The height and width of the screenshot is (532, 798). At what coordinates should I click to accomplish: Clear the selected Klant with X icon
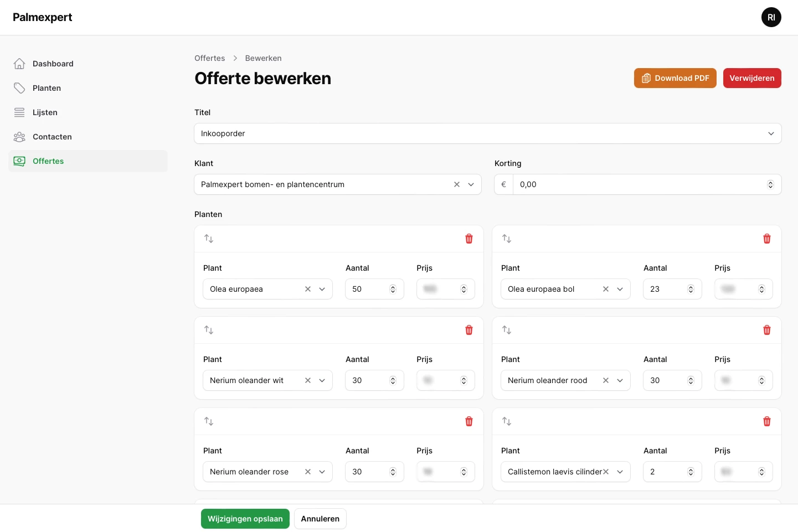coord(457,184)
